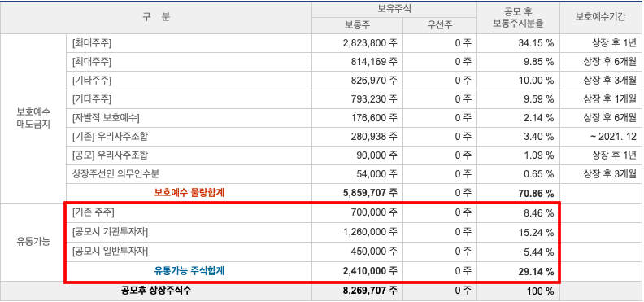Click the value '700,000 주'

tap(374, 212)
